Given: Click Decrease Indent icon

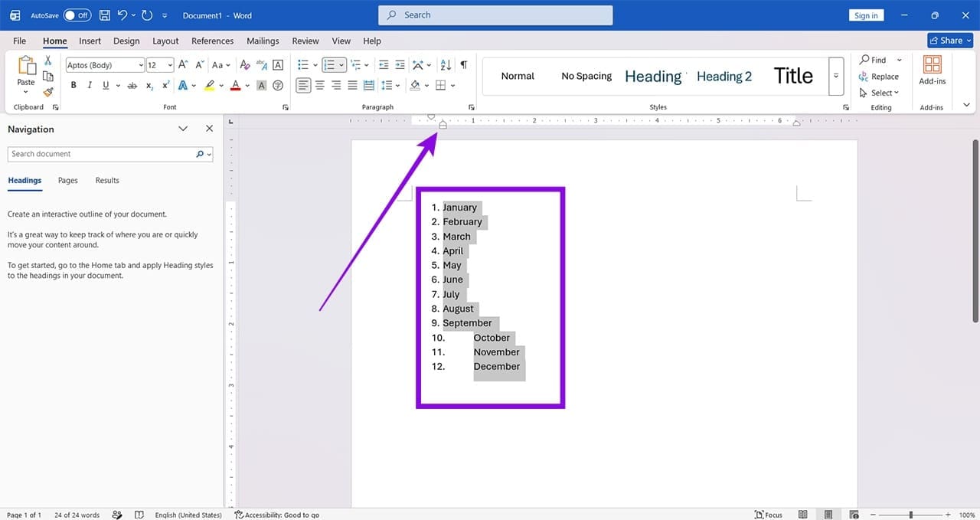Looking at the screenshot, I should point(384,65).
